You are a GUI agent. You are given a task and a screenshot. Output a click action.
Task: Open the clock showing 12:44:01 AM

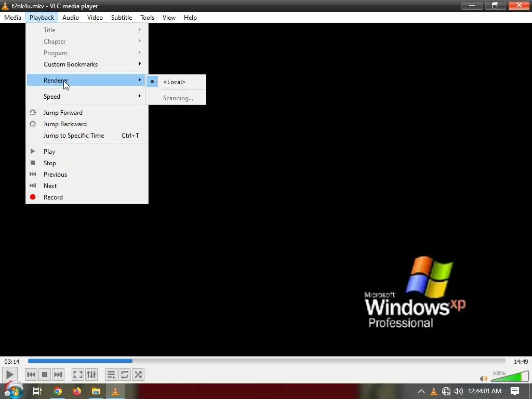click(485, 391)
